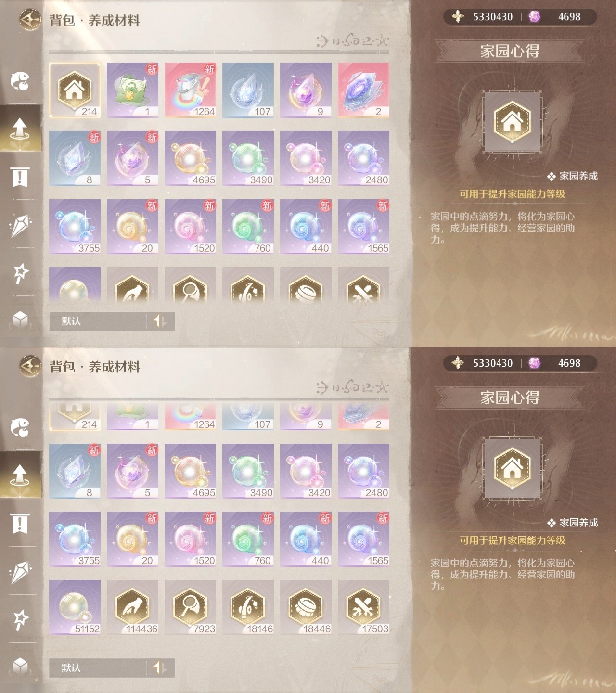
Task: Toggle sort order arrows in upper screenshot
Action: pyautogui.click(x=160, y=321)
